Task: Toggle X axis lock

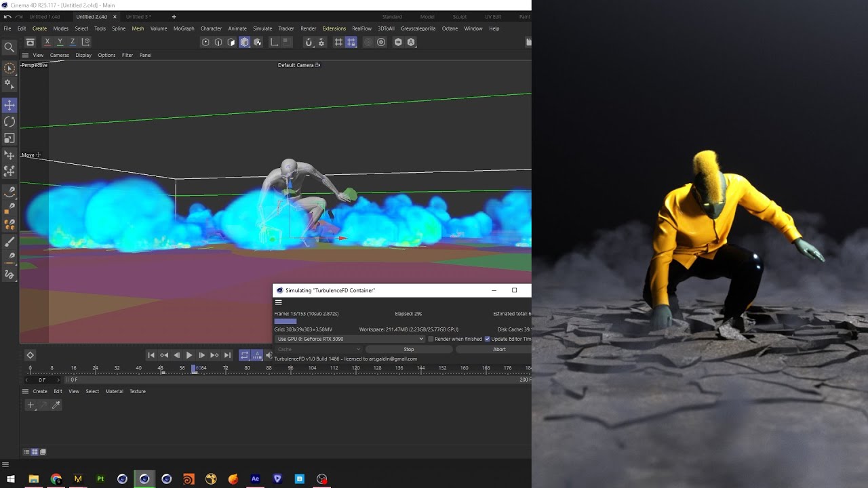Action: coord(47,42)
